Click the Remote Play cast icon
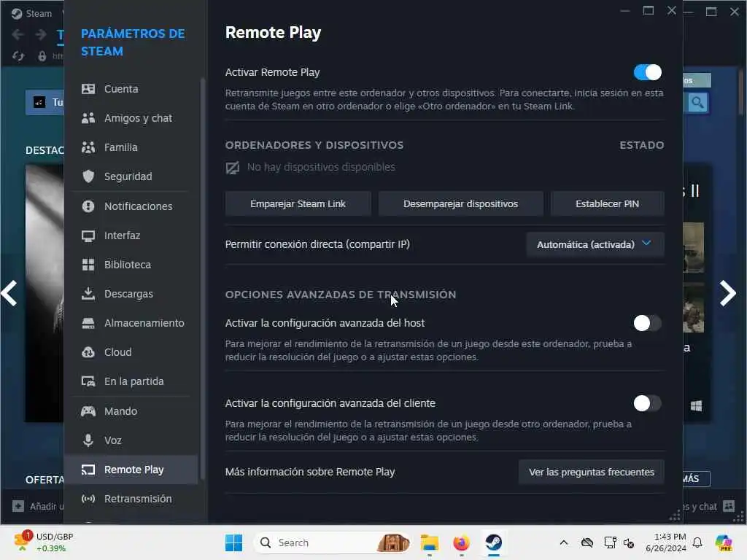The image size is (747, 560). coord(88,470)
